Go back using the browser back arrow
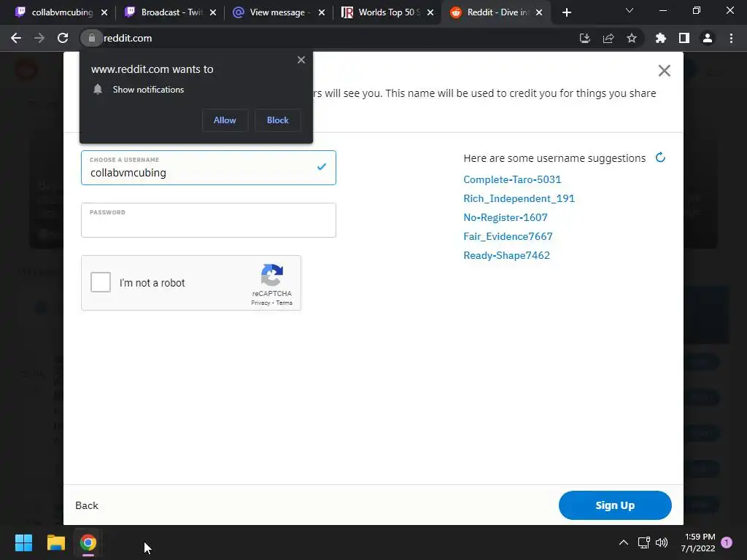Image resolution: width=747 pixels, height=560 pixels. (16, 38)
